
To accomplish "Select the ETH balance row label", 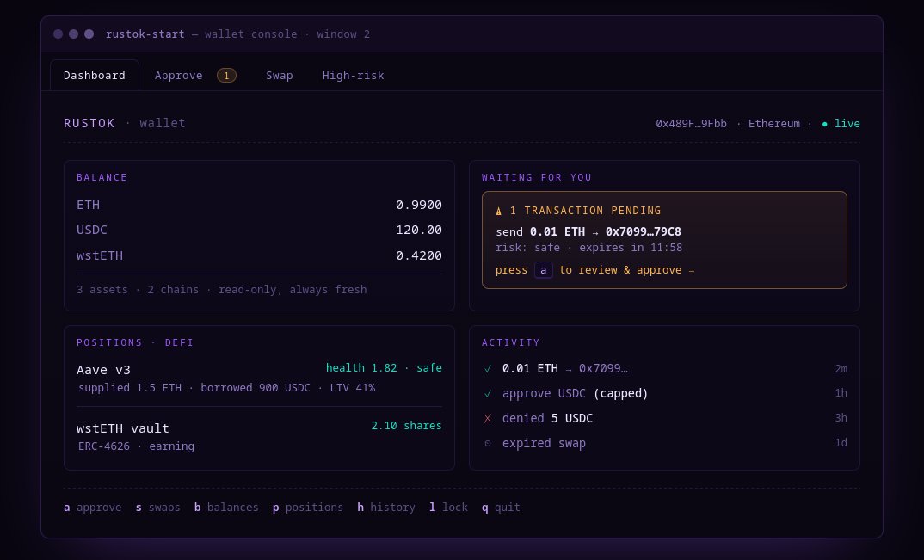I will coord(89,205).
